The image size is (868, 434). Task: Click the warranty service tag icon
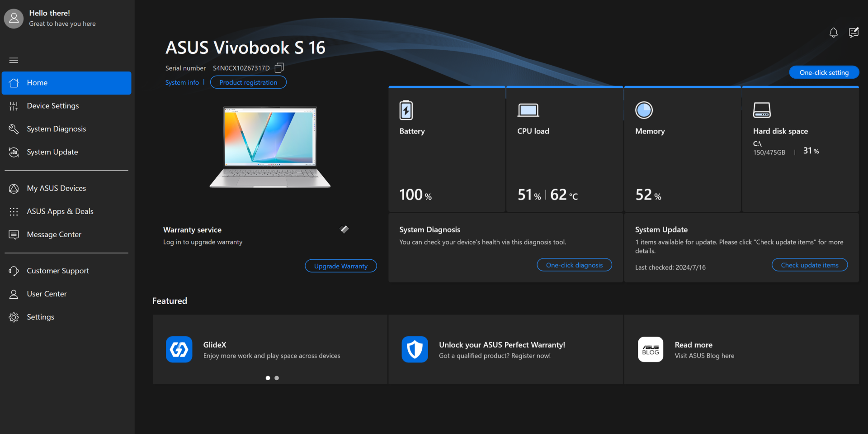[x=344, y=229]
